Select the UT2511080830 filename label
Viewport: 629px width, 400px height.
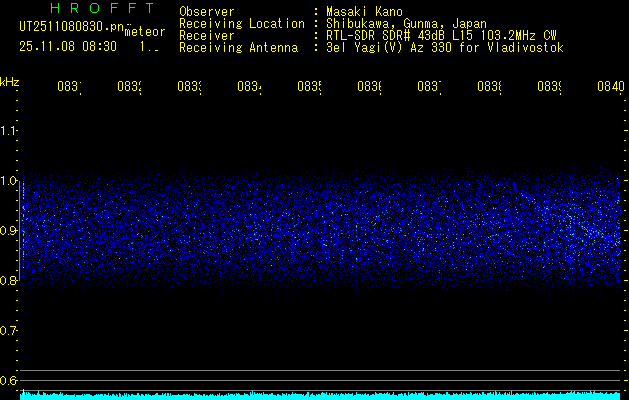click(69, 26)
